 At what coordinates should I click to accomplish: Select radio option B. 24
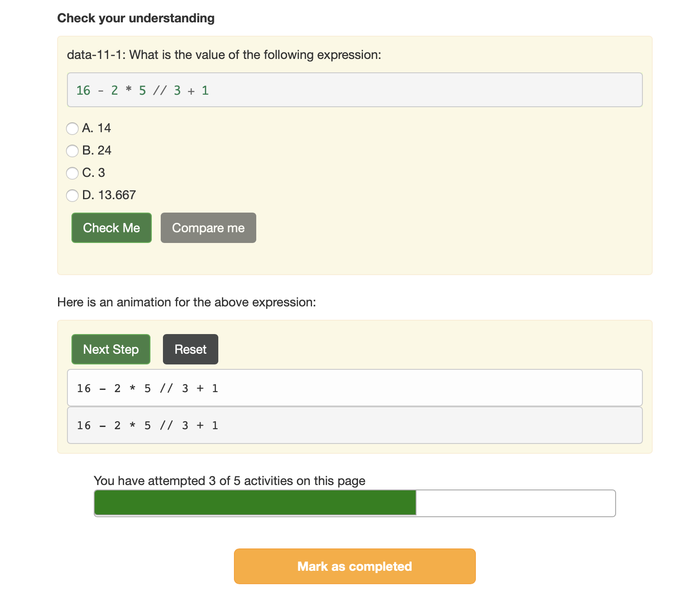click(72, 151)
